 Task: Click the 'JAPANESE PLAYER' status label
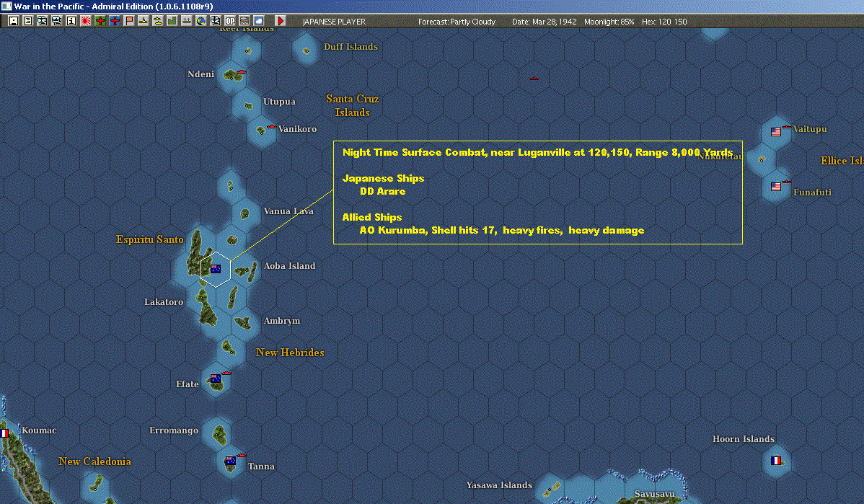(334, 22)
